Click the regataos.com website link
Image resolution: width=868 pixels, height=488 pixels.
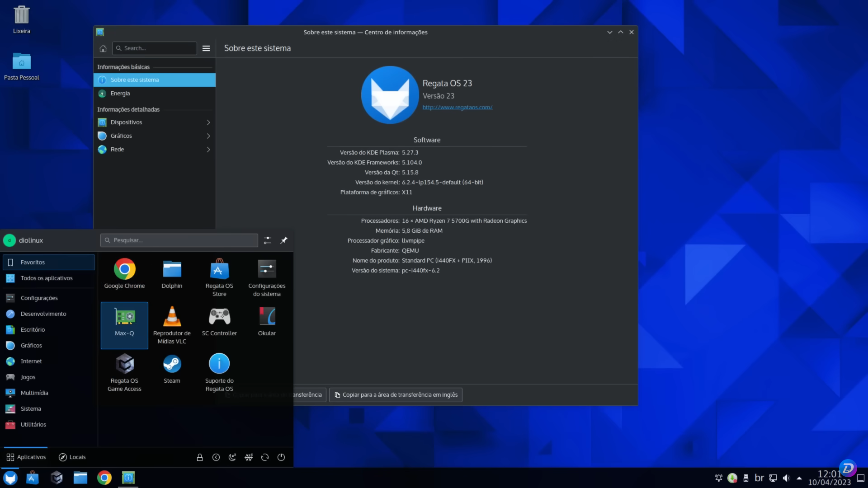(x=457, y=107)
